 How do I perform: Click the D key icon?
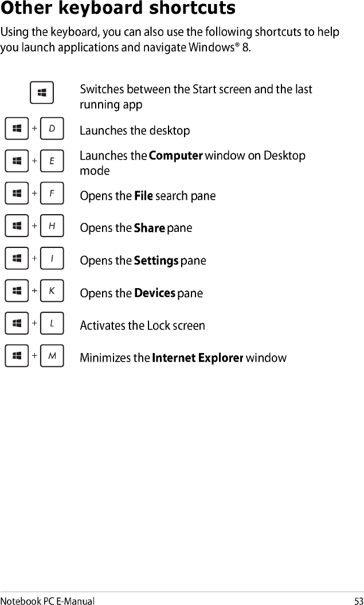point(52,129)
